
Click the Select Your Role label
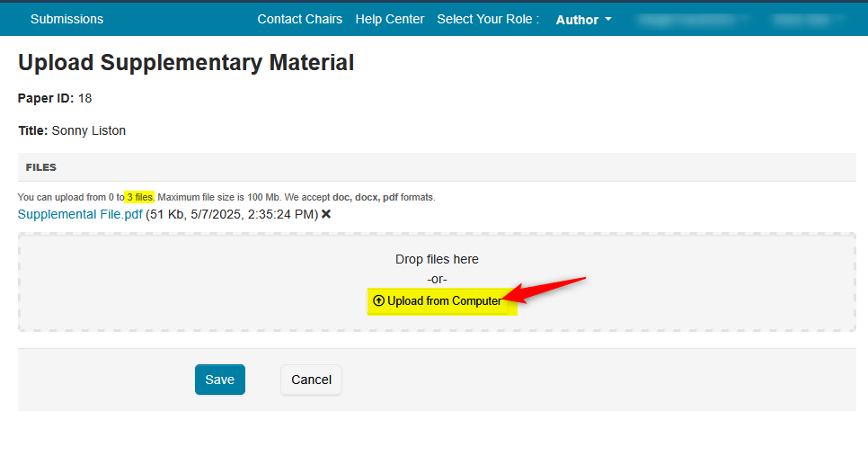pos(488,19)
